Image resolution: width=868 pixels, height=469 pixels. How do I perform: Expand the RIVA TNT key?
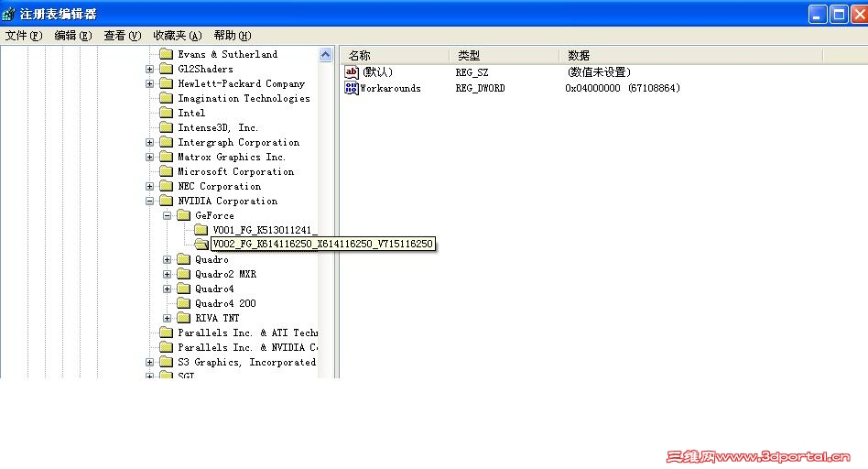pos(168,319)
